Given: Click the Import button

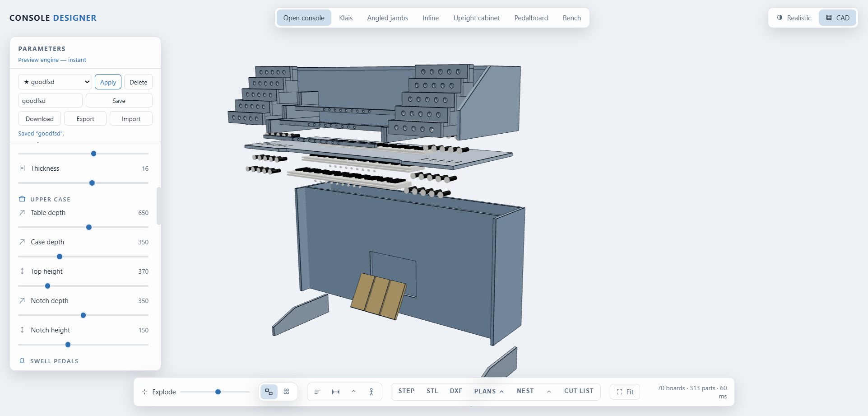Looking at the screenshot, I should (x=131, y=118).
